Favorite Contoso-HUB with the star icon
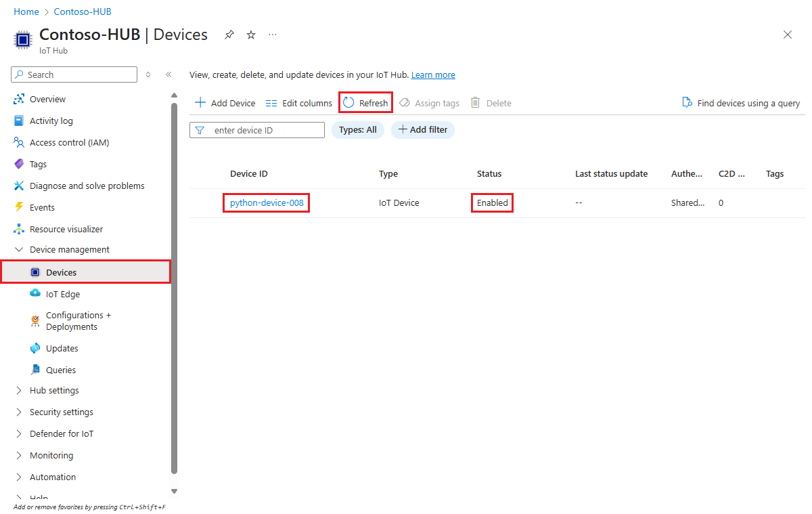 click(x=250, y=35)
